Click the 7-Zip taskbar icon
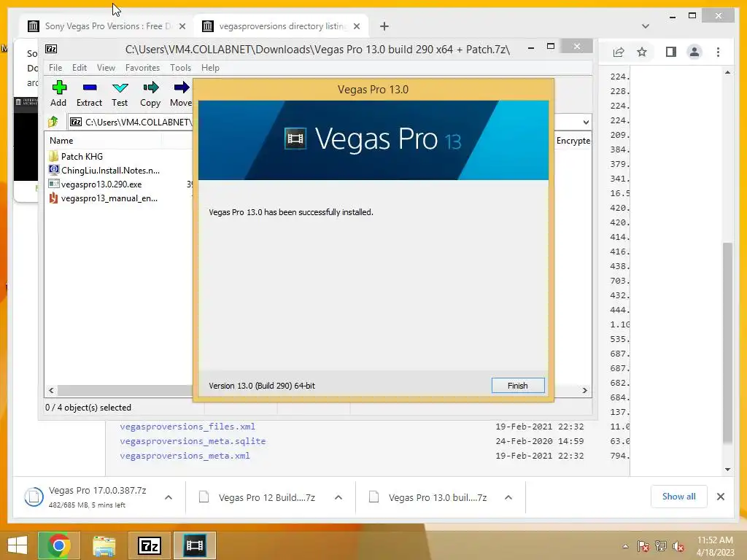Screen dimensions: 747x560 click(149, 545)
